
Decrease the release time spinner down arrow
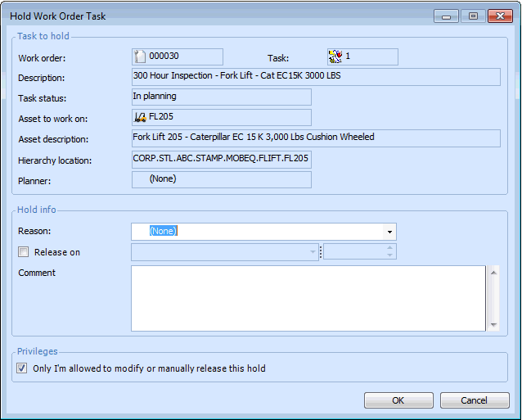point(389,255)
